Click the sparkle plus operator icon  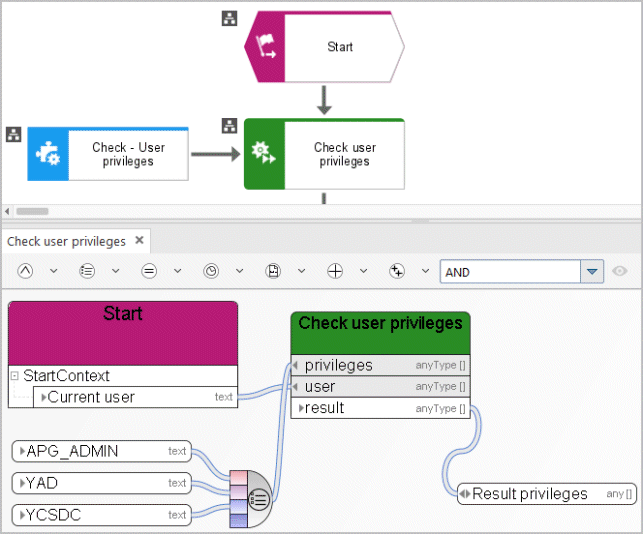tap(397, 271)
